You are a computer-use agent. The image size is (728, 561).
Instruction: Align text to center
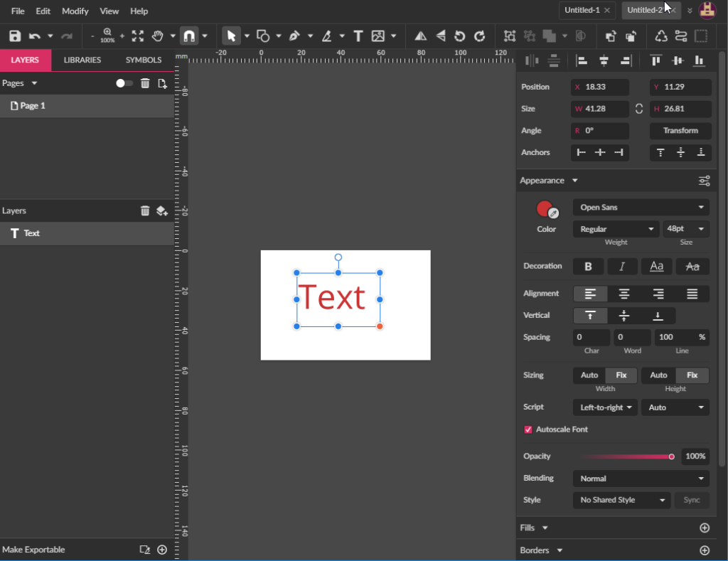tap(624, 294)
